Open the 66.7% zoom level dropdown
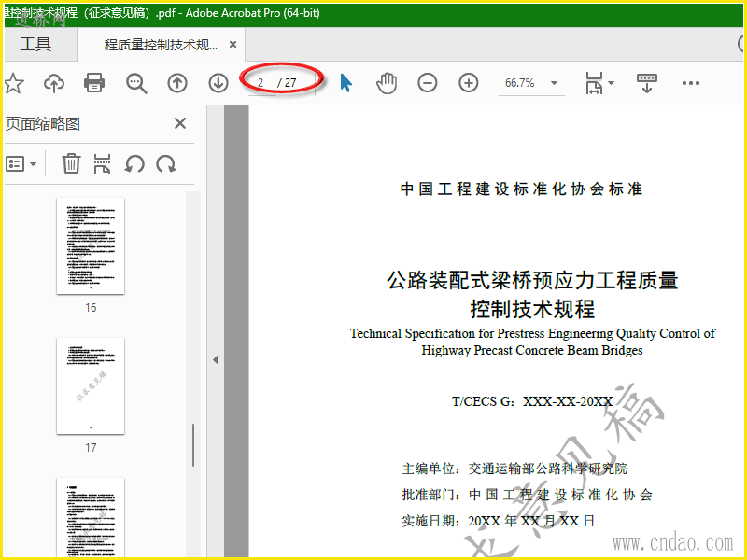The image size is (747, 560). click(554, 83)
